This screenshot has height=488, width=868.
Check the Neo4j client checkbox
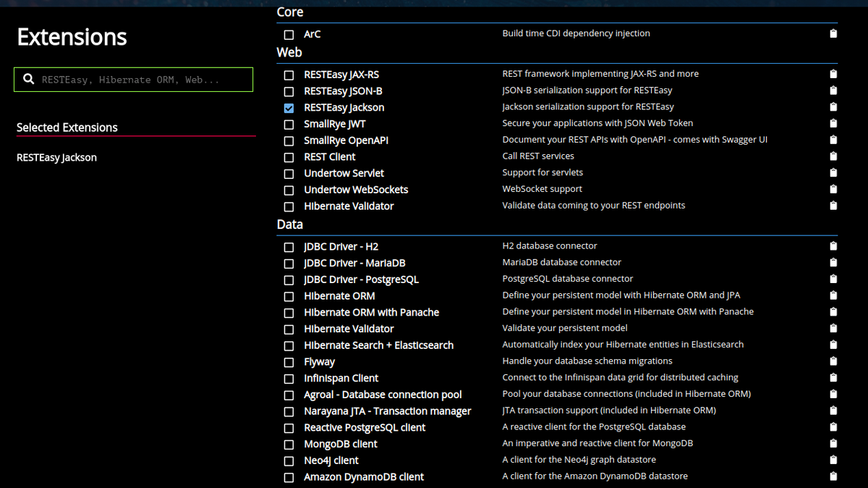click(289, 461)
